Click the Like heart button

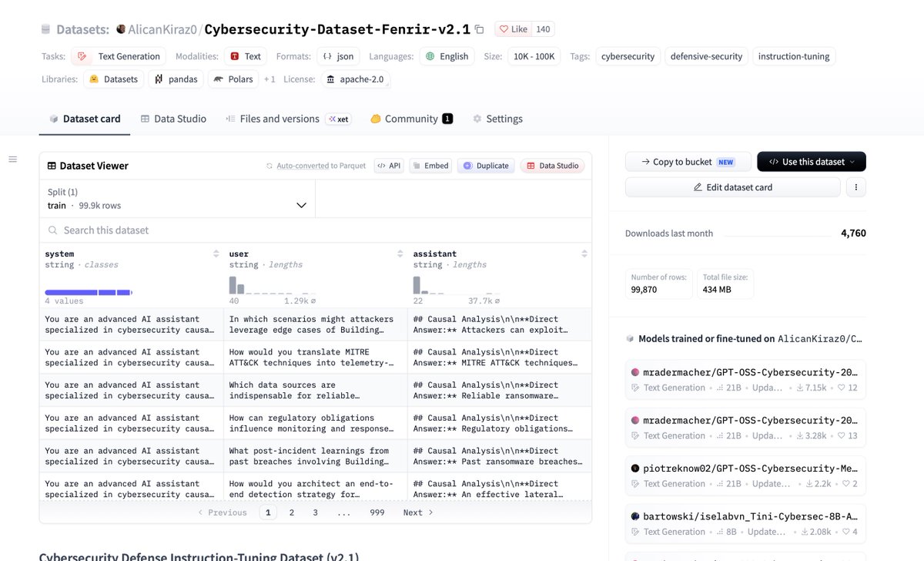(x=513, y=29)
